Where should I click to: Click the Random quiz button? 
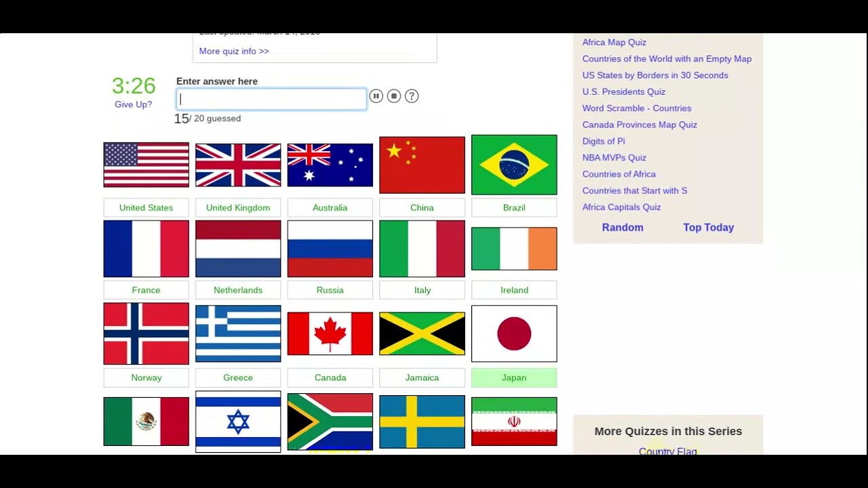(x=623, y=228)
